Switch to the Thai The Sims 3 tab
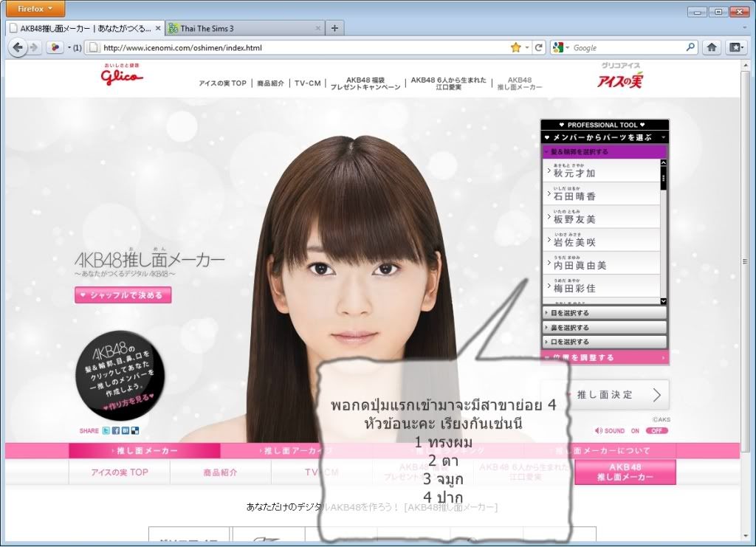 click(245, 29)
